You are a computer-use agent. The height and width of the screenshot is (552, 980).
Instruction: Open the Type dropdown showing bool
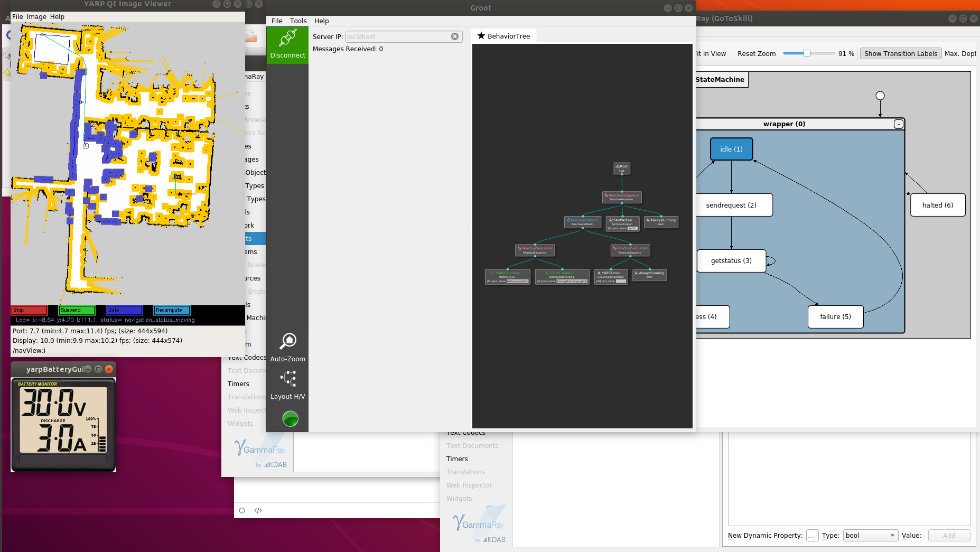[870, 535]
